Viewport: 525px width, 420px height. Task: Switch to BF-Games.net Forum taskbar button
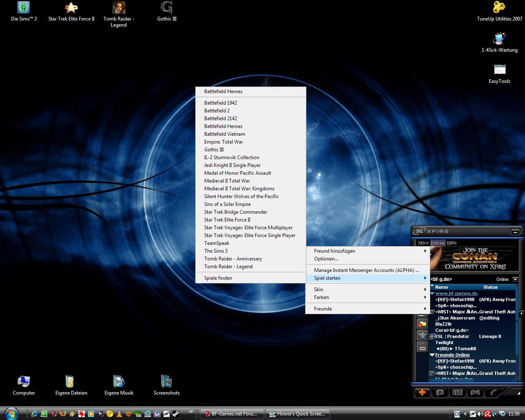coord(233,414)
